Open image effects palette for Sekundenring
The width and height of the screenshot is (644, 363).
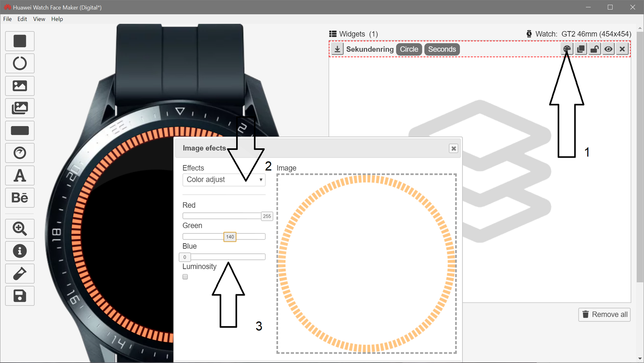coord(567,49)
